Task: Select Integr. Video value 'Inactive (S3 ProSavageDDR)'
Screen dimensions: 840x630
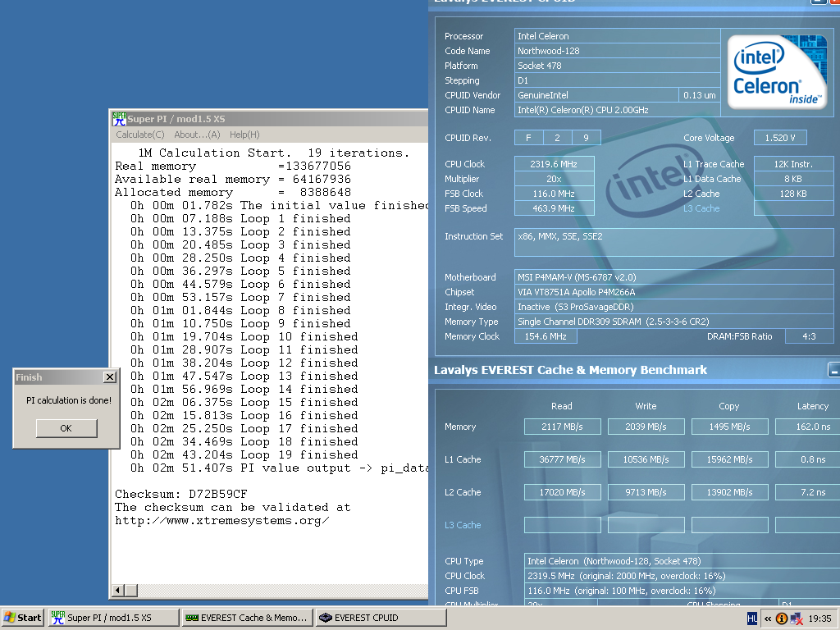Action: (x=674, y=307)
